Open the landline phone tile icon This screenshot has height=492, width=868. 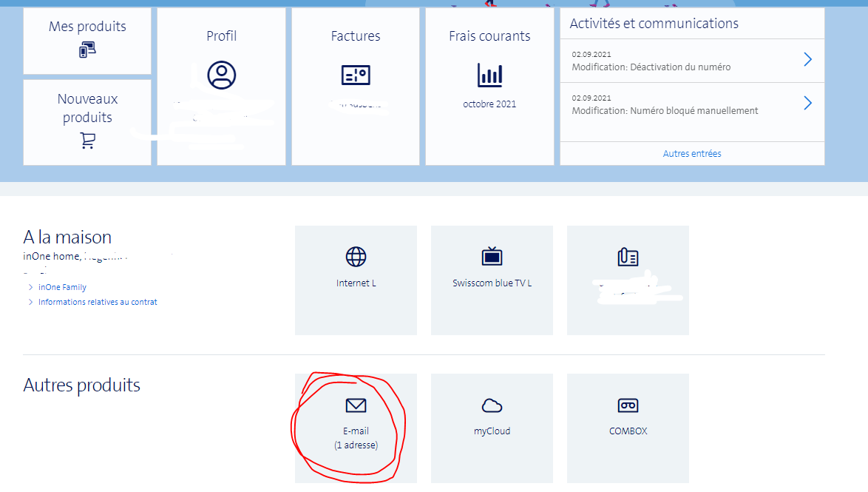click(x=628, y=257)
